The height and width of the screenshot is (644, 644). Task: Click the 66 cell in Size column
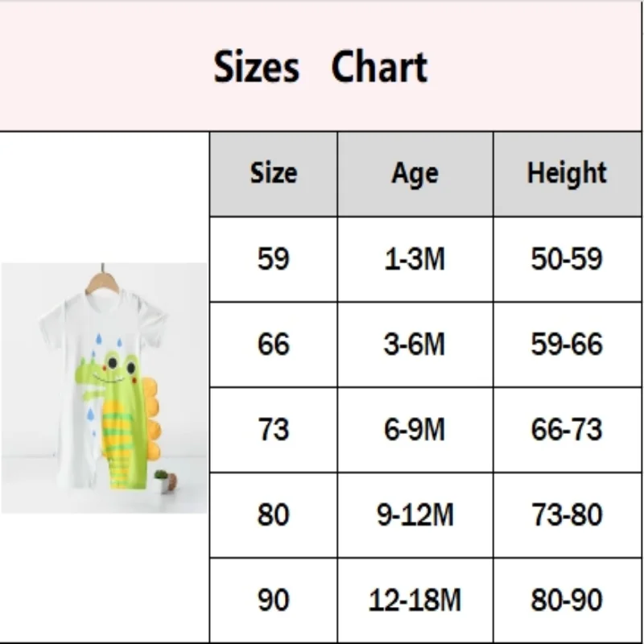[273, 345]
